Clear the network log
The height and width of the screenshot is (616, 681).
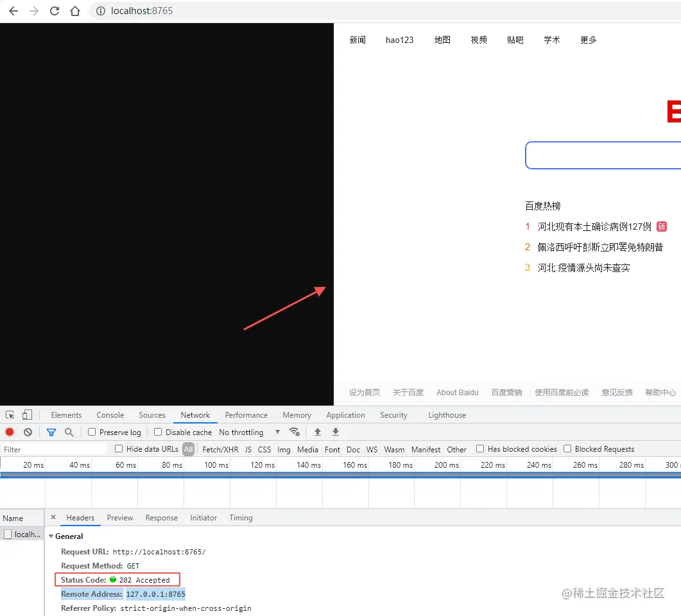(28, 432)
